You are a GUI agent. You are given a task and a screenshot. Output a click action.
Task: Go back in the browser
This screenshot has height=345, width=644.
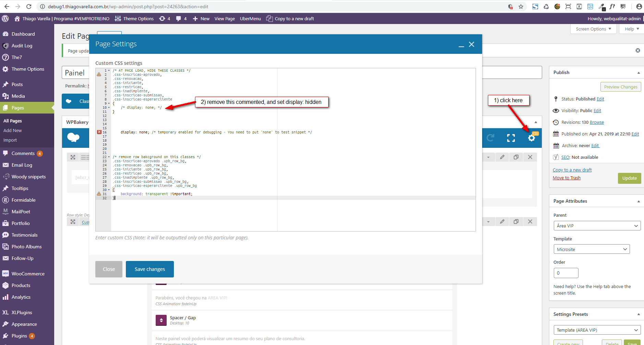click(x=7, y=7)
